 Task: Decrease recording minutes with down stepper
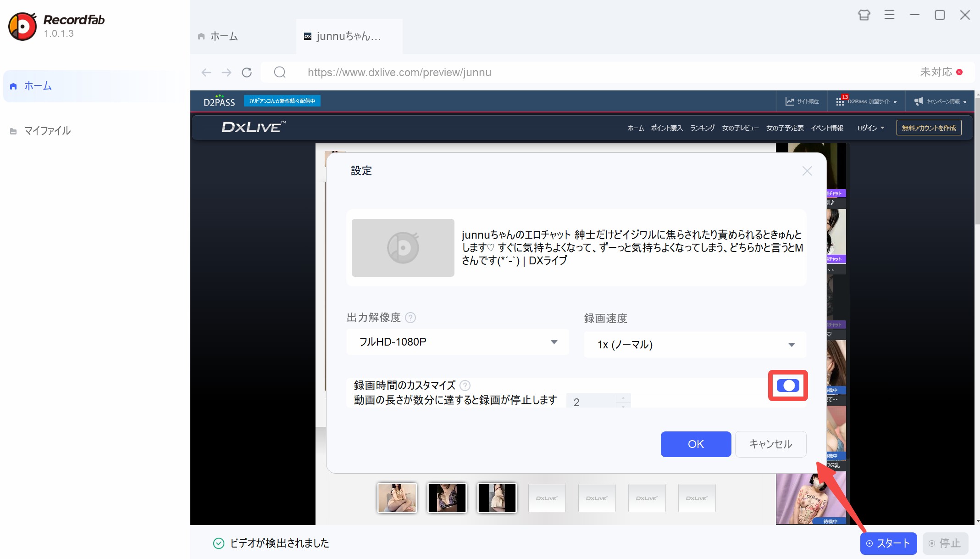(x=623, y=405)
